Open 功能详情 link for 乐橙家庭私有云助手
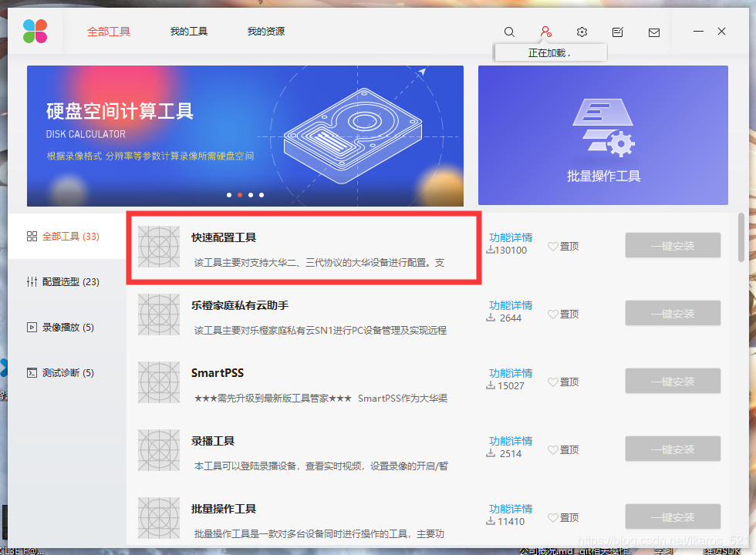 511,305
